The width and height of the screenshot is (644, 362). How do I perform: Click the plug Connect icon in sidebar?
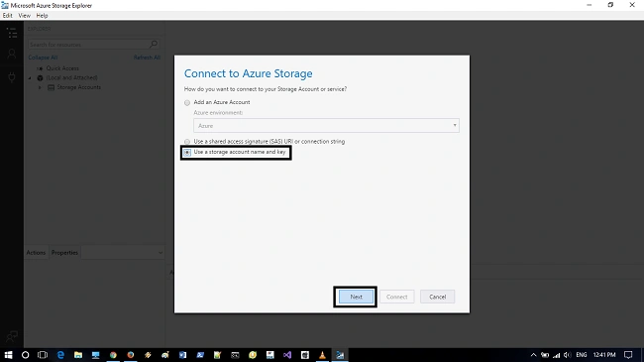click(x=12, y=77)
